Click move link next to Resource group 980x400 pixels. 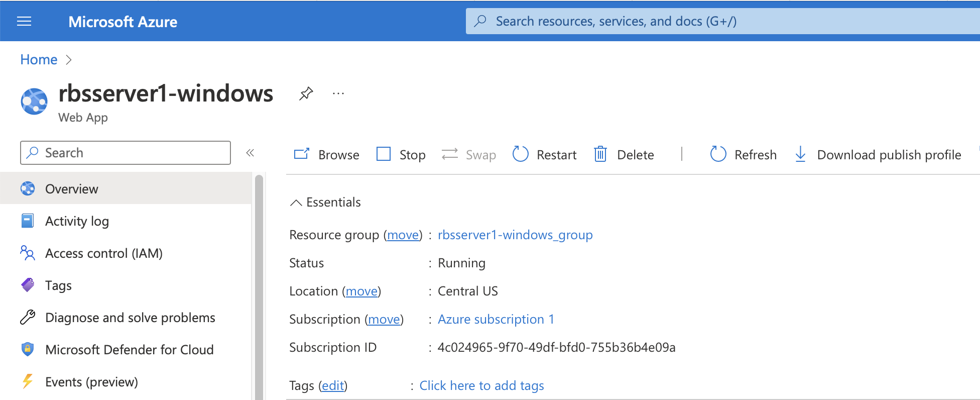pos(403,235)
